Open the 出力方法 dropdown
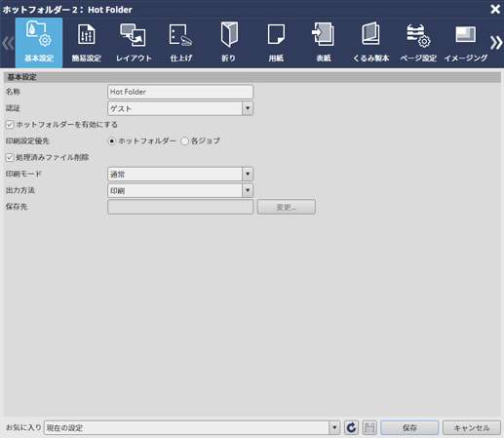Image resolution: width=504 pixels, height=438 pixels. (248, 190)
